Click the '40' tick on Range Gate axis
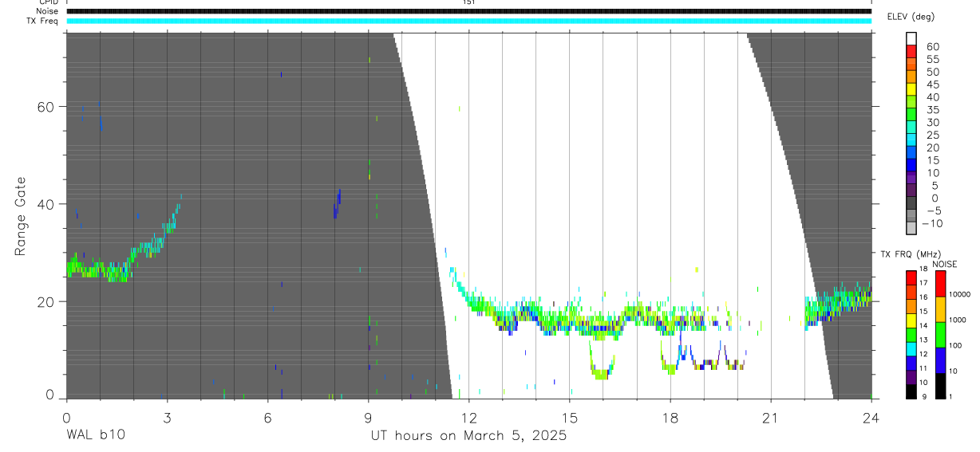980x452 pixels. pos(46,204)
